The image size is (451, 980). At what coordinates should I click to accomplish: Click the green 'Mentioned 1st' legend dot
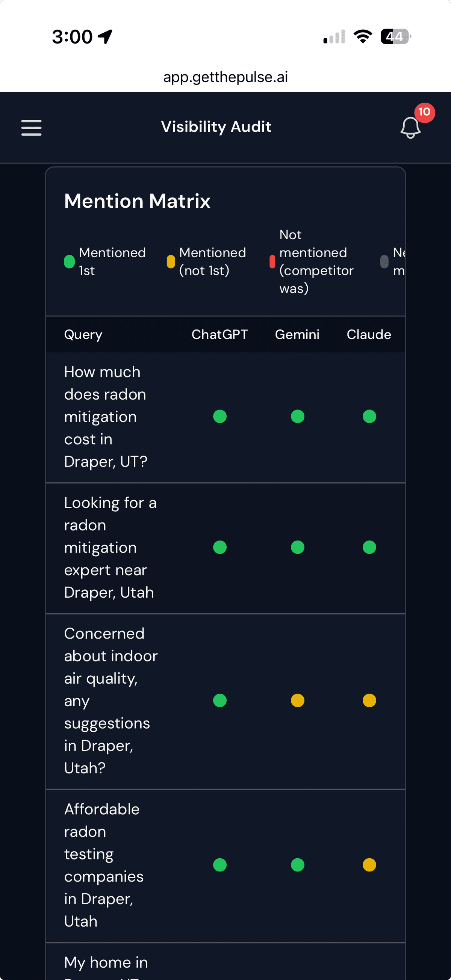pyautogui.click(x=69, y=261)
